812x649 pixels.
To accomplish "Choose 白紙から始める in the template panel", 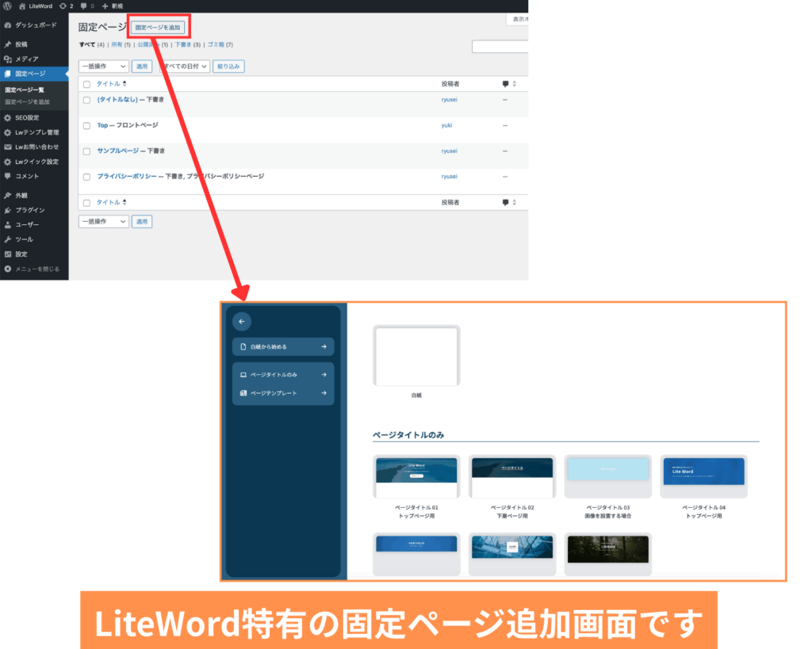I will click(283, 347).
